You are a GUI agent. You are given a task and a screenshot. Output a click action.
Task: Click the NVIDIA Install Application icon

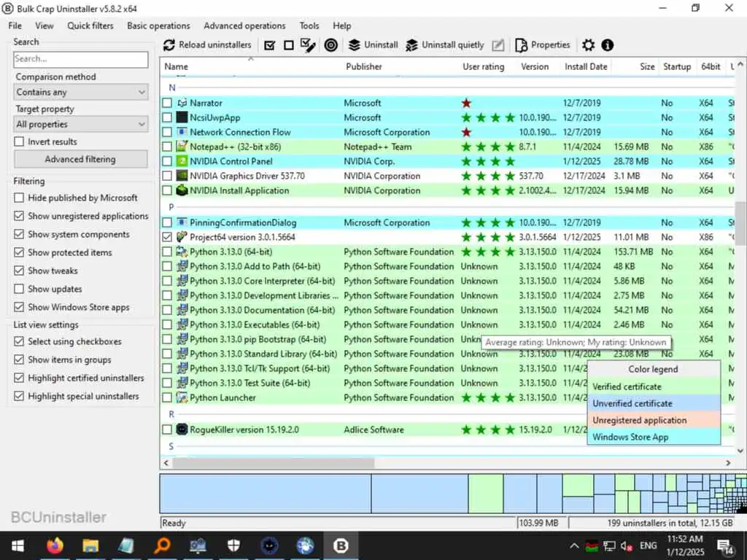tap(182, 190)
